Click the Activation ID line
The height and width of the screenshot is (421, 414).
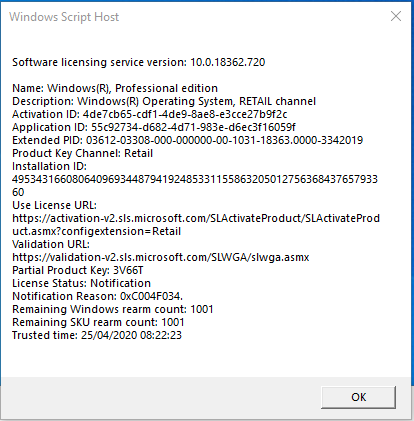point(150,114)
